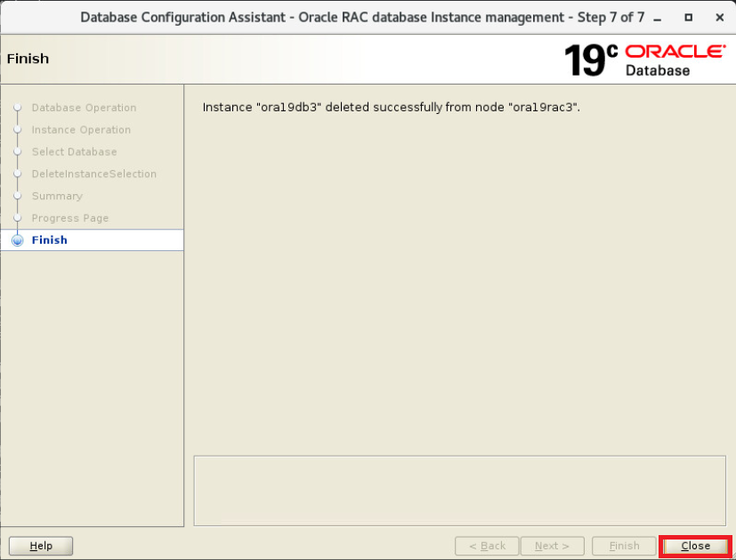Maximize the Database Configuration Assistant window
This screenshot has height=560, width=736.
[x=688, y=18]
